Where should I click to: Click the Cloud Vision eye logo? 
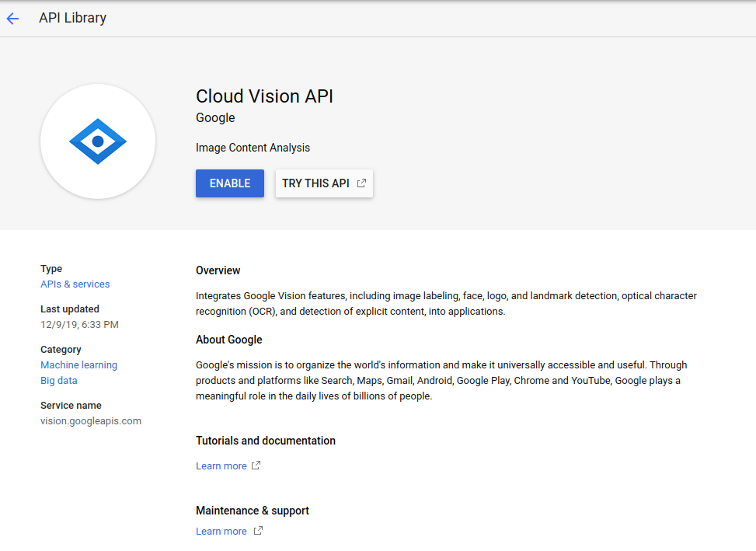coord(98,141)
